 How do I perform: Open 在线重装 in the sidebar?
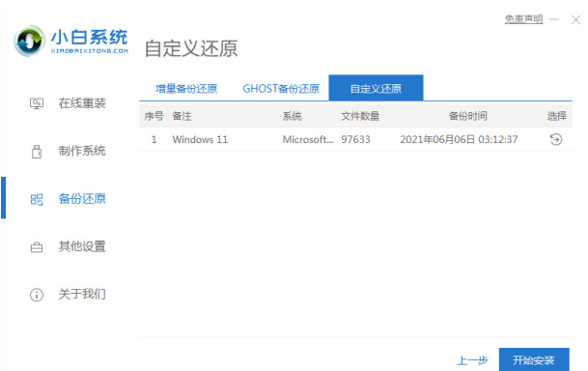(82, 103)
